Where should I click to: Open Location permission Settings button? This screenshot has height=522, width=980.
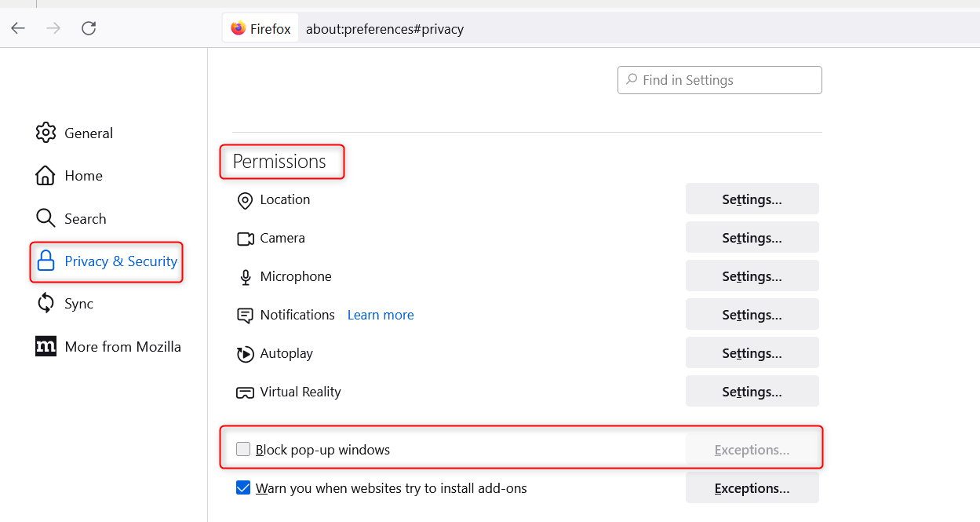752,199
